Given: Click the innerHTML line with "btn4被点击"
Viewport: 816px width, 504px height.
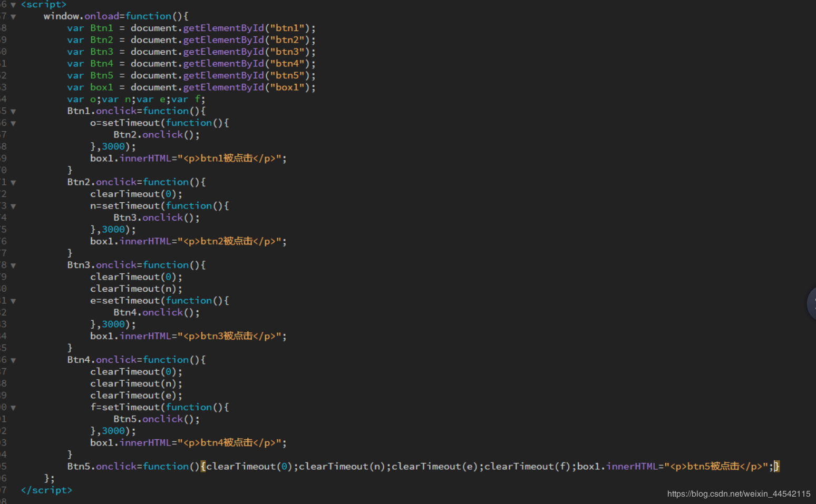Looking at the screenshot, I should point(188,443).
